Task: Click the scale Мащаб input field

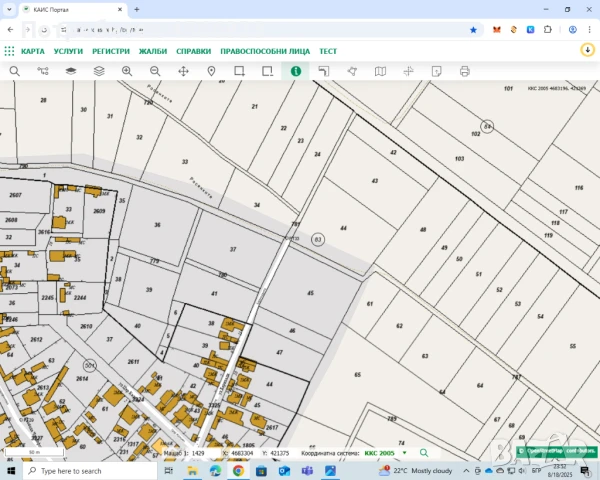Action: 203,453
